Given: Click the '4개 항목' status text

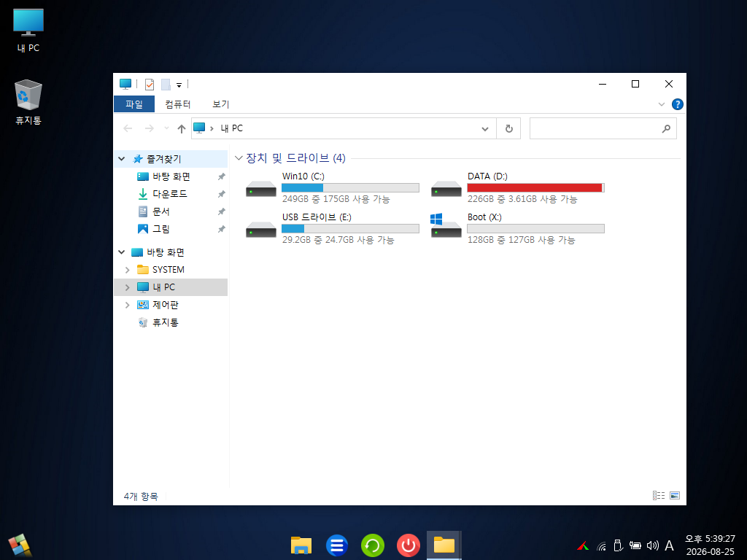Looking at the screenshot, I should click(x=141, y=496).
